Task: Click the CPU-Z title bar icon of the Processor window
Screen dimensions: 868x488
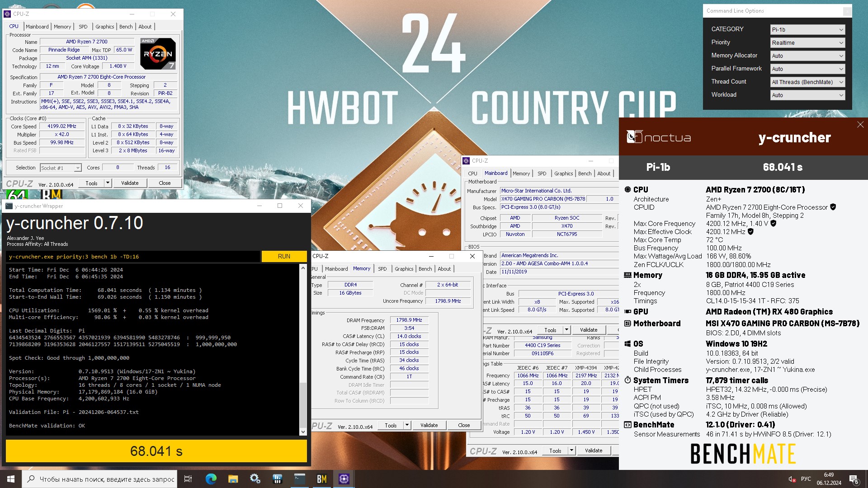Action: (7, 14)
